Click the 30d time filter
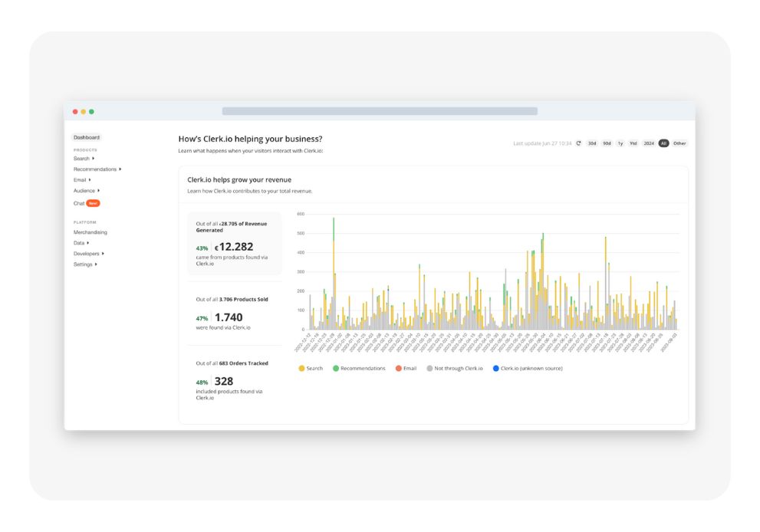The image size is (760, 532). coord(591,143)
